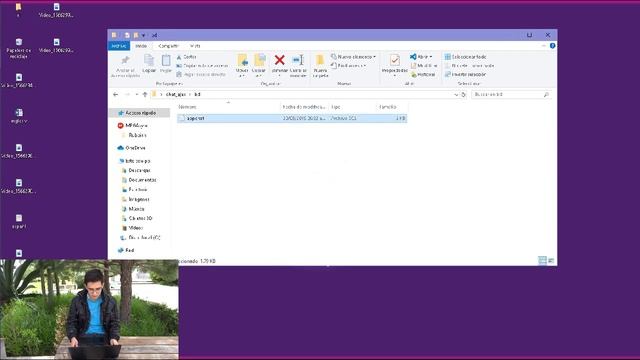The image size is (640, 360).
Task: Select Acceso rápido in the navigation pane
Action: pyautogui.click(x=140, y=113)
